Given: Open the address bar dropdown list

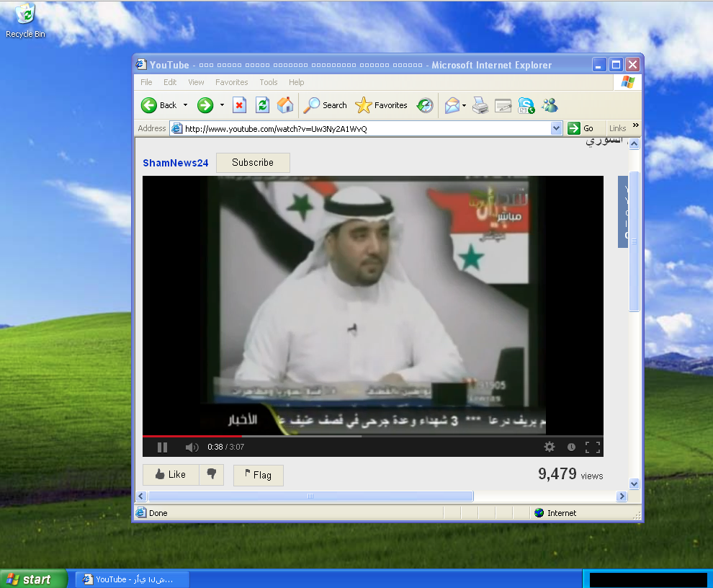Looking at the screenshot, I should coord(556,128).
